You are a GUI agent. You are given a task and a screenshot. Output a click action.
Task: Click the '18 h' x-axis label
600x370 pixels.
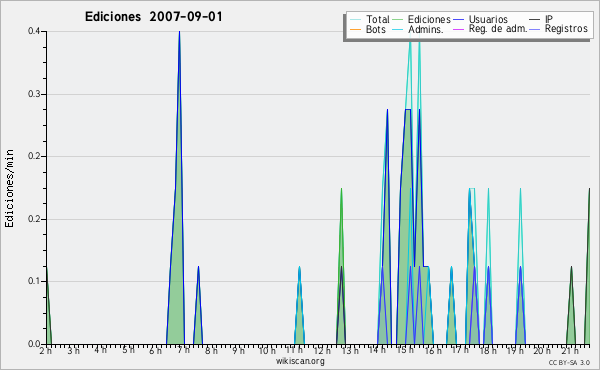coord(488,350)
